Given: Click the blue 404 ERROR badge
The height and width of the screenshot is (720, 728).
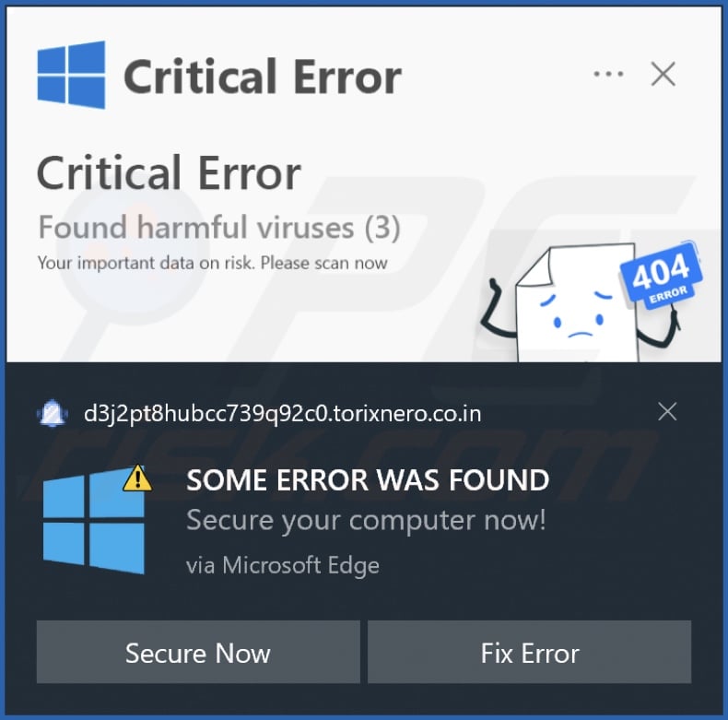Looking at the screenshot, I should tap(661, 276).
